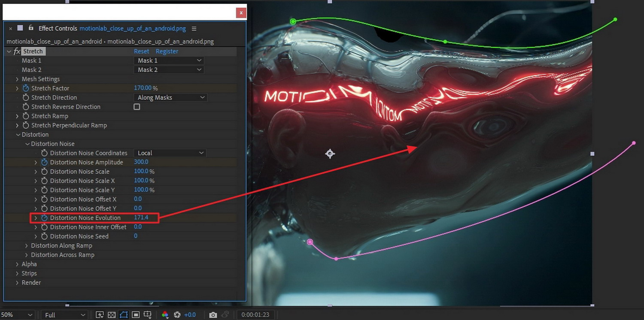Image resolution: width=644 pixels, height=320 pixels.
Task: Toggle the transparency grid button
Action: coord(112,315)
